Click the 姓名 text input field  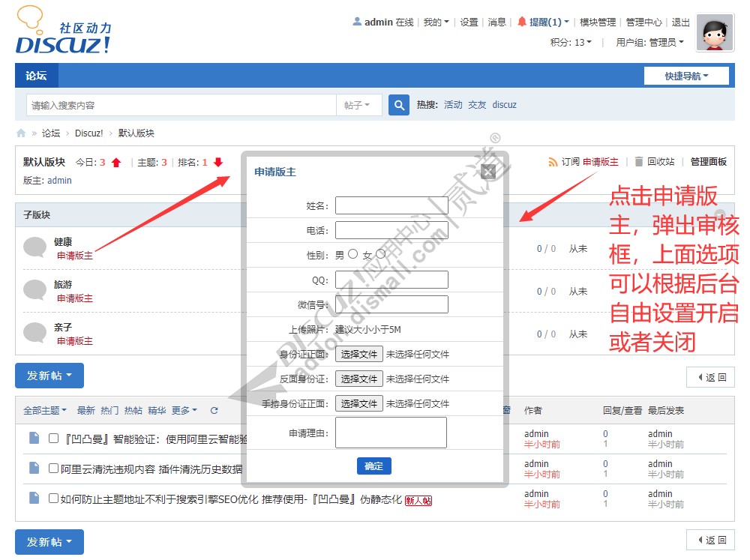tap(391, 205)
